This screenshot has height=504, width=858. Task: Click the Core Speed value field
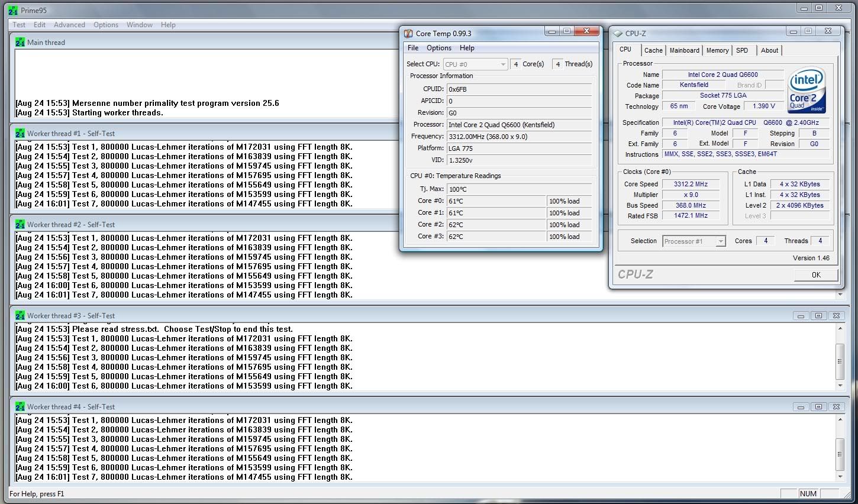pyautogui.click(x=691, y=184)
